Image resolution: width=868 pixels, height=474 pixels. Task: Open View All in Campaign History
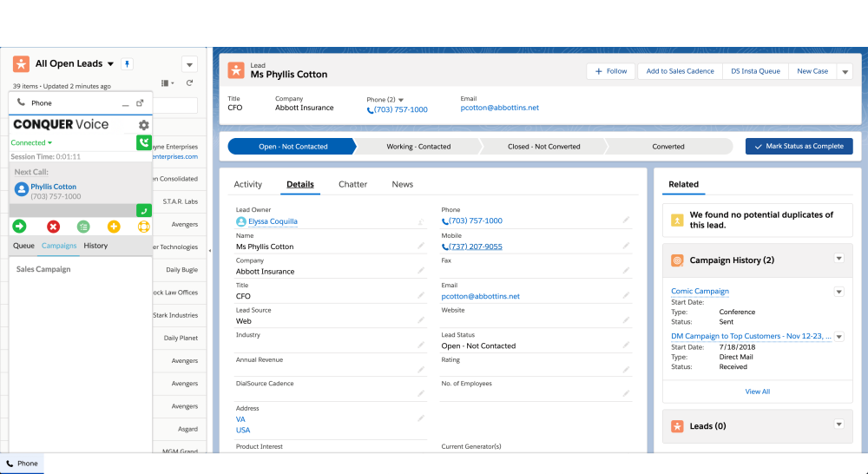(757, 392)
